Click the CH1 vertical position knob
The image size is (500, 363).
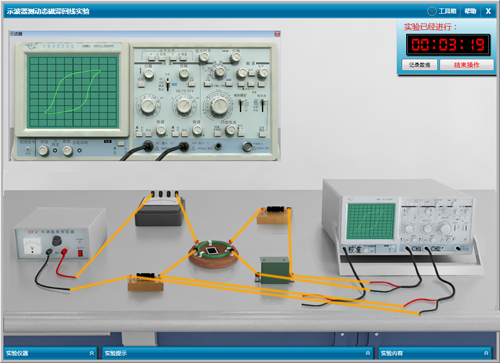coord(148,74)
